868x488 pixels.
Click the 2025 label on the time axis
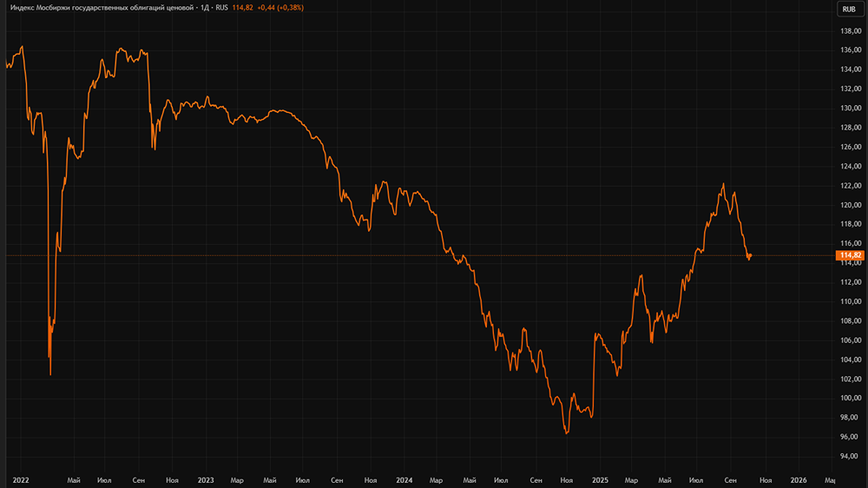600,480
